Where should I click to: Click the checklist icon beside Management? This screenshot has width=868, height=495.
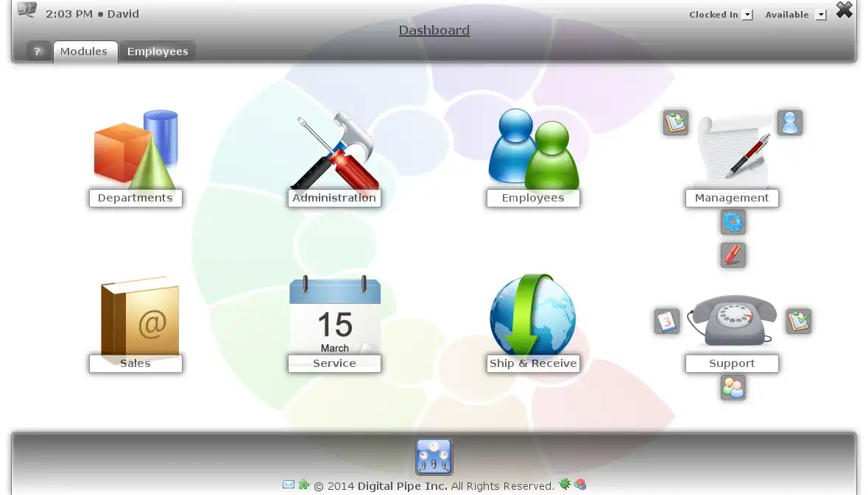676,122
